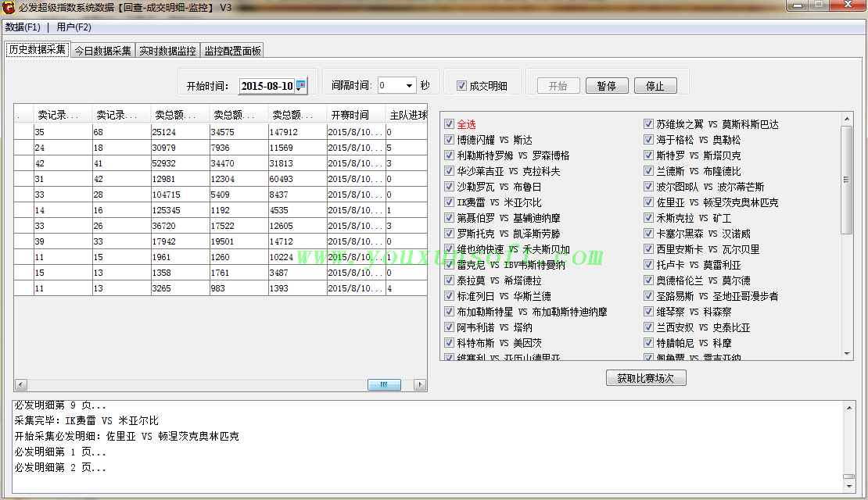868x500 pixels.
Task: Click the log panel scroll up arrow
Action: [x=849, y=408]
